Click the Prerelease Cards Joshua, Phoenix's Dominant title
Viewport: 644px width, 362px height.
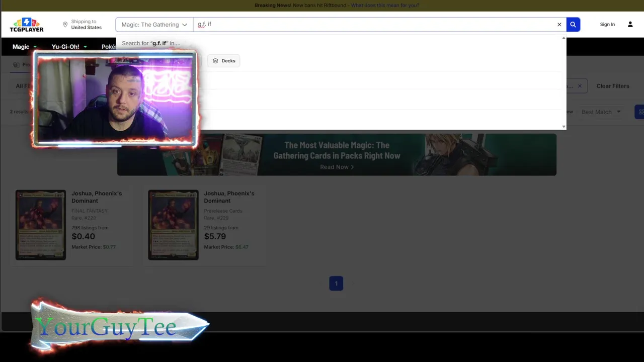pyautogui.click(x=229, y=197)
